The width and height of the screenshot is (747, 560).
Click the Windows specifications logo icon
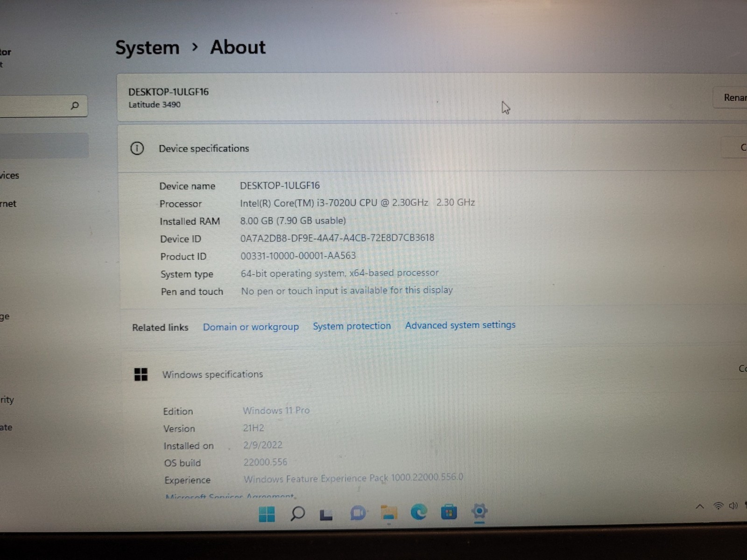point(141,374)
